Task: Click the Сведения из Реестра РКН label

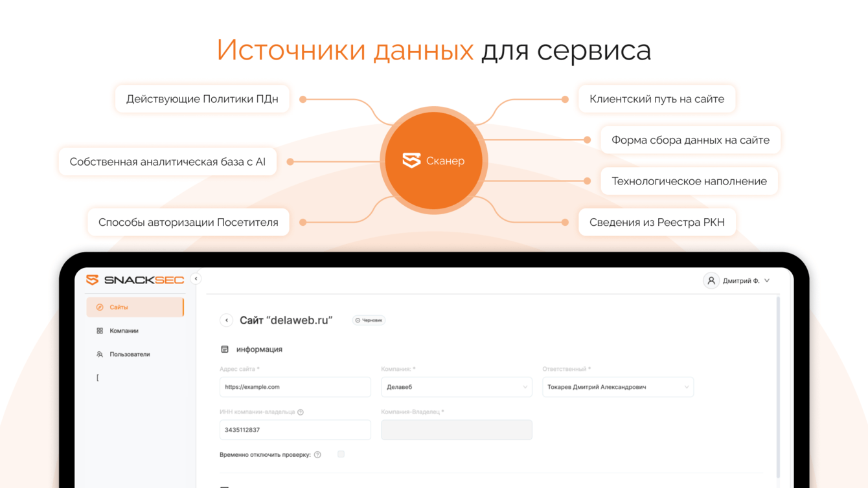Action: click(x=657, y=222)
